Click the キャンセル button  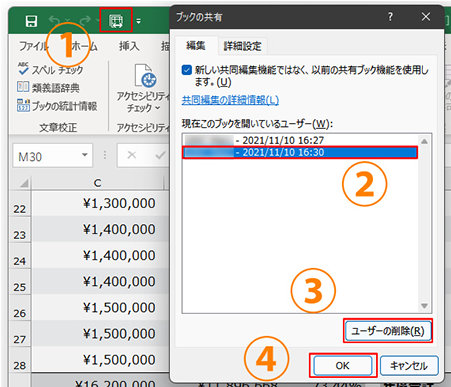pos(409,366)
